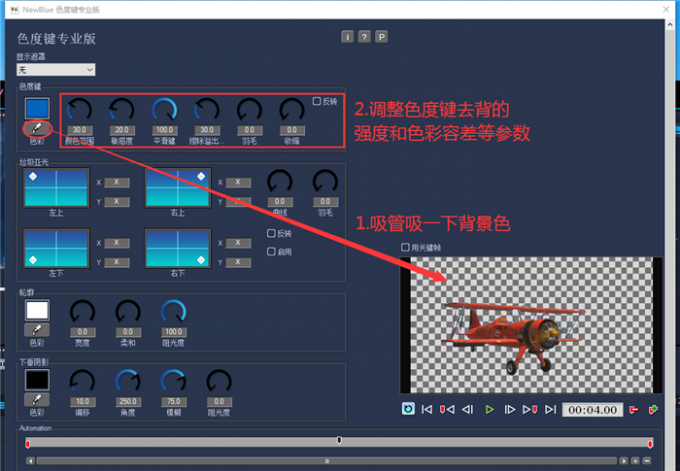Viewport: 680px width, 471px height.
Task: Open the 显示遮罩 dropdown
Action: (x=56, y=70)
